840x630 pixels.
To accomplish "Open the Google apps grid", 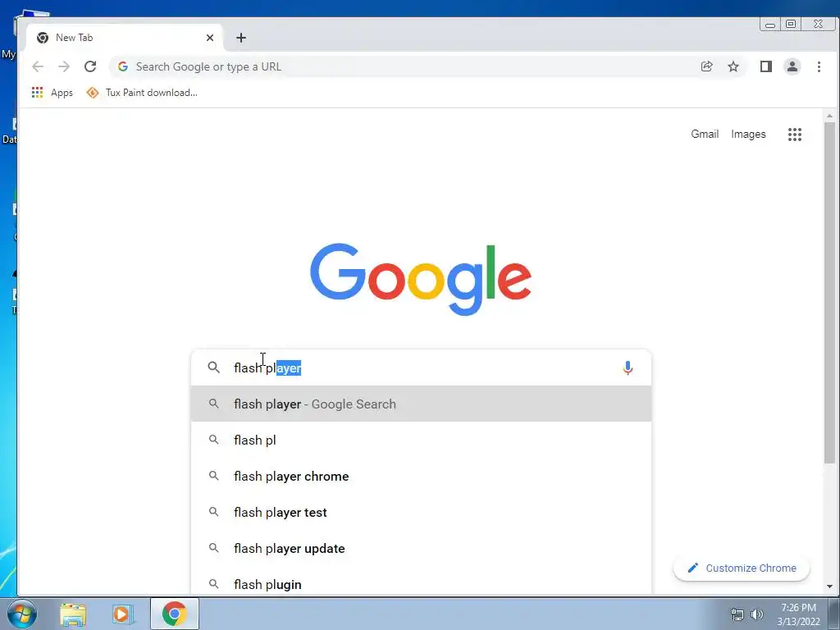I will (794, 135).
